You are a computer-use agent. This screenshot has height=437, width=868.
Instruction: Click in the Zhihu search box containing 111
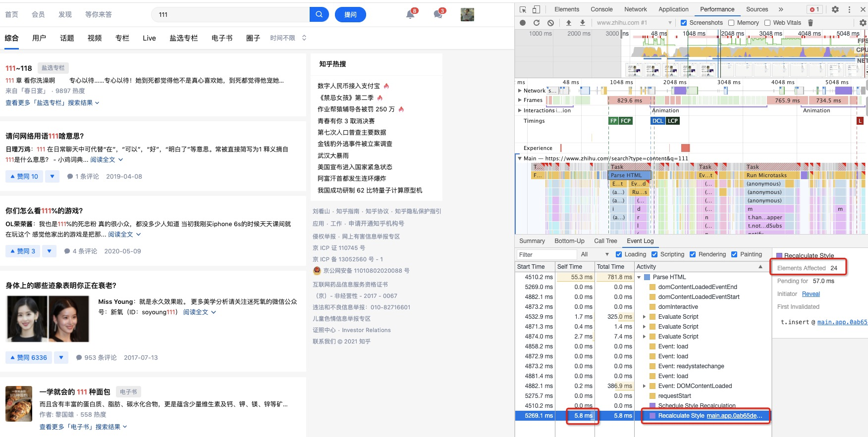pos(230,14)
